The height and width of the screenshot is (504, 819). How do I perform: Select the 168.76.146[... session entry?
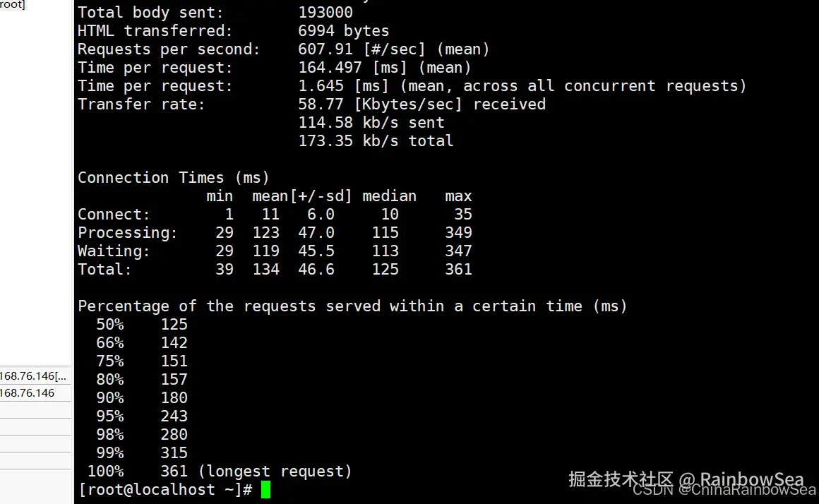pos(33,376)
